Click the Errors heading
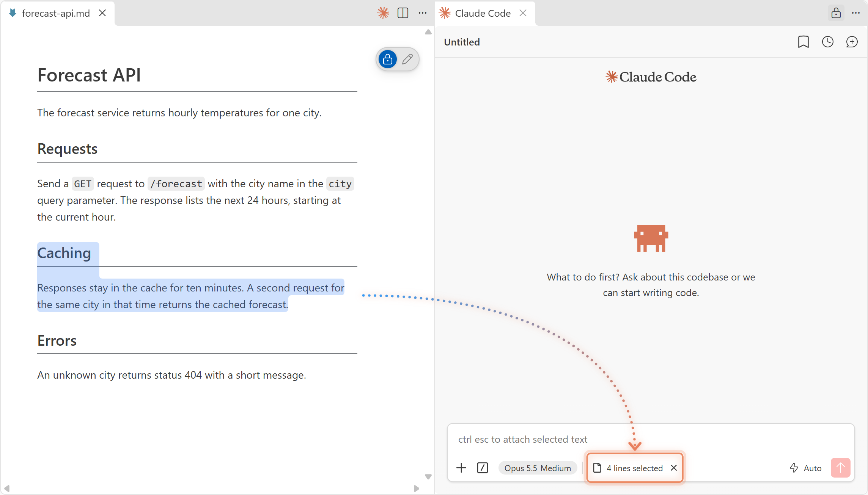 pos(57,341)
